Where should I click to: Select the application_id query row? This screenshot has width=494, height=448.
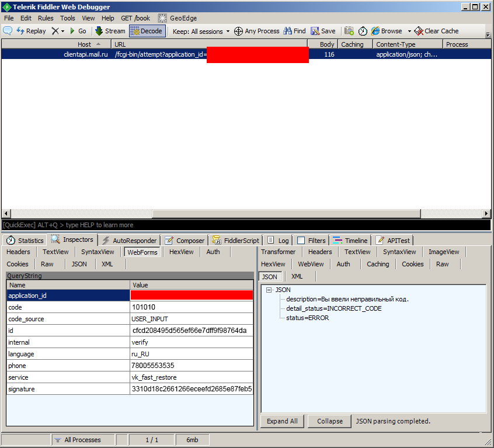coord(130,296)
